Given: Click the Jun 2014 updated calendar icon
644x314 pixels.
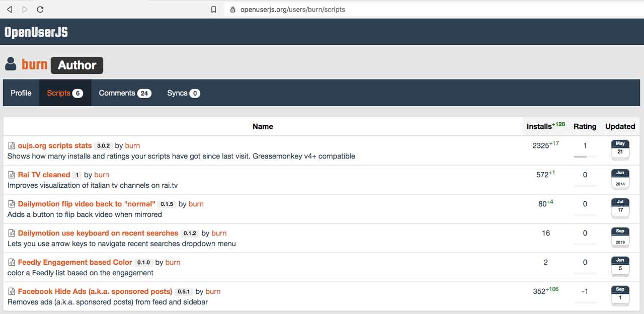Looking at the screenshot, I should coord(620,179).
